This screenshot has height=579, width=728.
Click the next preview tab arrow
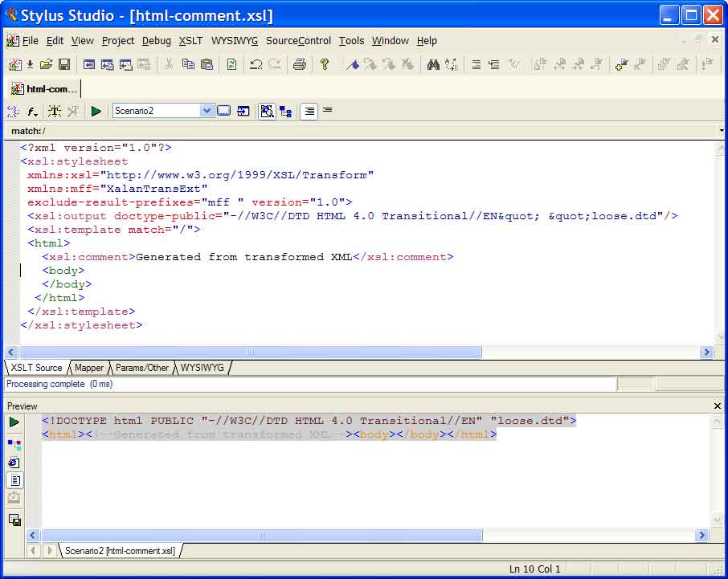coord(48,551)
